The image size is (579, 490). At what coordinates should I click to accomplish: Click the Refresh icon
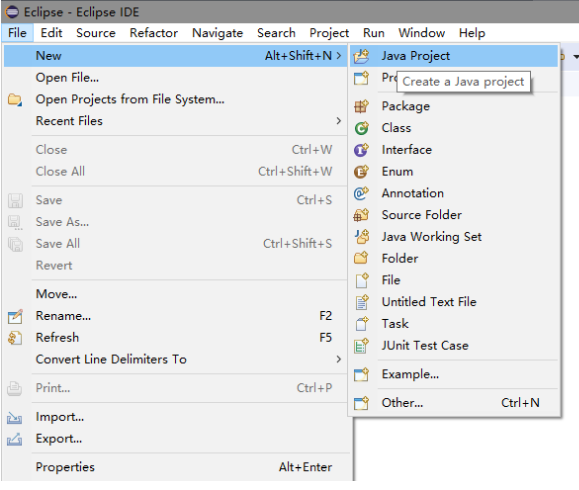(15, 338)
